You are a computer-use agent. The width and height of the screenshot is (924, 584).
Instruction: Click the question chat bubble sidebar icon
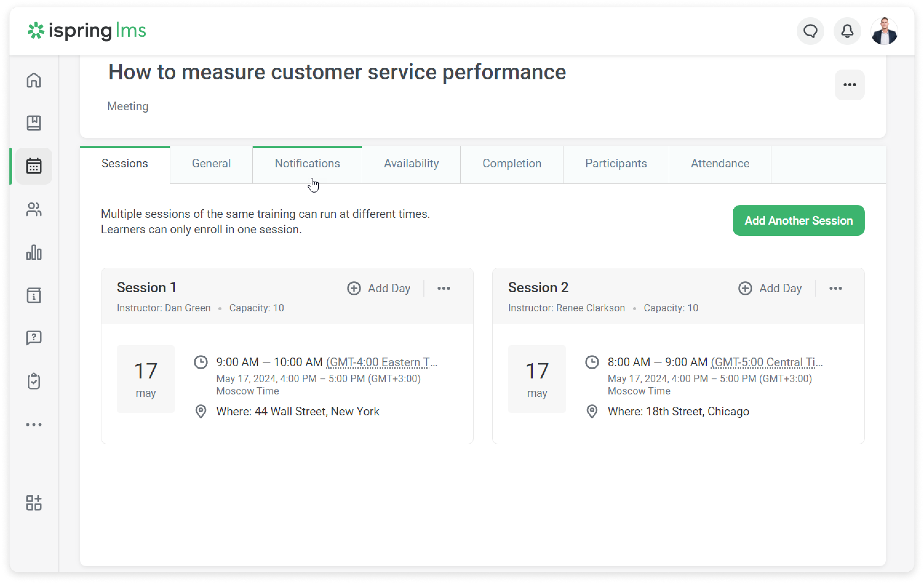click(x=34, y=338)
